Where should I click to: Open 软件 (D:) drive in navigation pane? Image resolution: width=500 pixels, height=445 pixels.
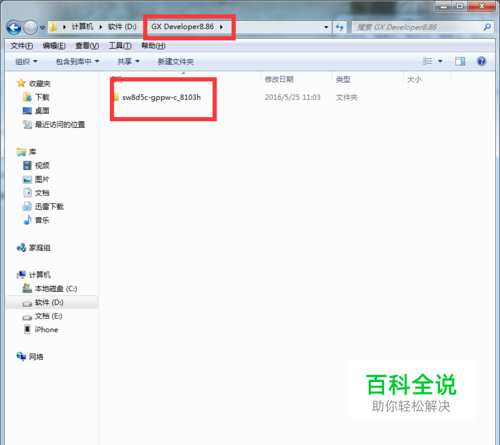(x=49, y=302)
